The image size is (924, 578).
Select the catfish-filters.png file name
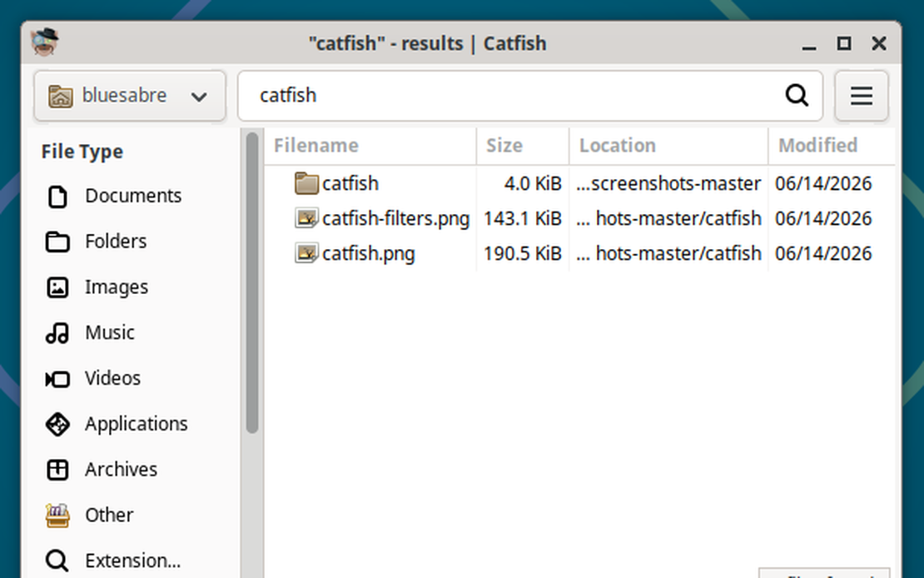395,218
